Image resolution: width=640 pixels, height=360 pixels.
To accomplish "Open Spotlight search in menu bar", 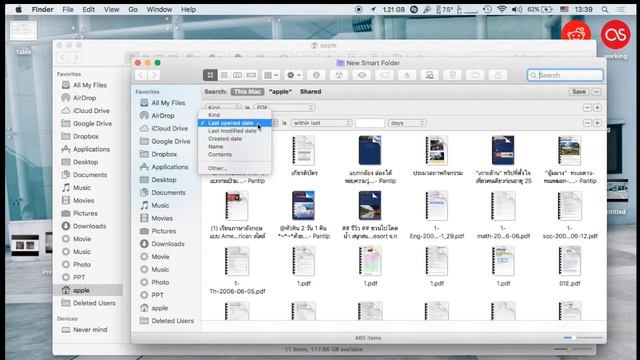I will tap(604, 9).
